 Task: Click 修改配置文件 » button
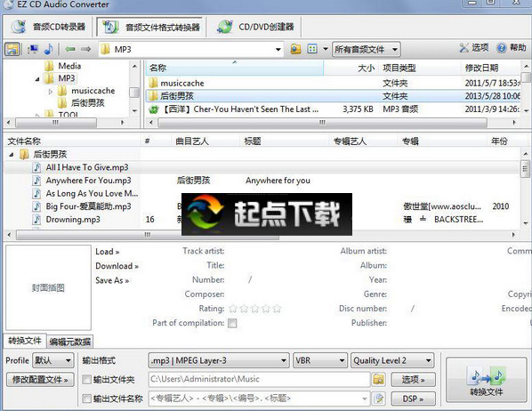click(x=40, y=380)
